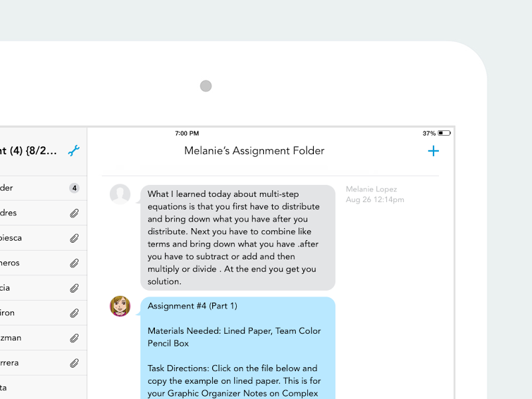Image resolution: width=532 pixels, height=399 pixels.
Task: Tap the blue plus add button
Action: click(434, 151)
